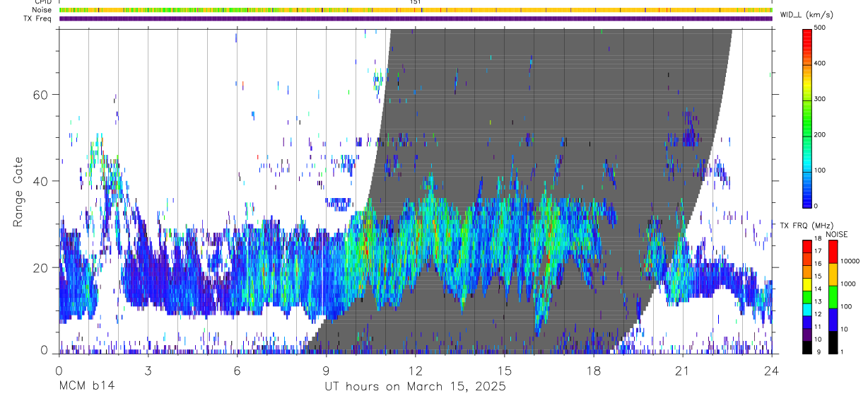Image resolution: width=868 pixels, height=401 pixels.
Task: Click the NOISE legend title
Action: (837, 234)
